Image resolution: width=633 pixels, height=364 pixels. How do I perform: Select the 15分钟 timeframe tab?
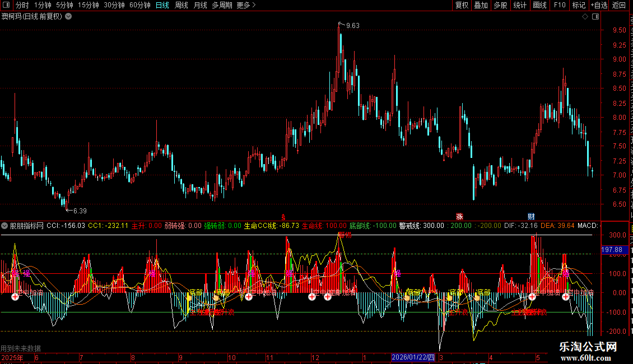pos(89,5)
